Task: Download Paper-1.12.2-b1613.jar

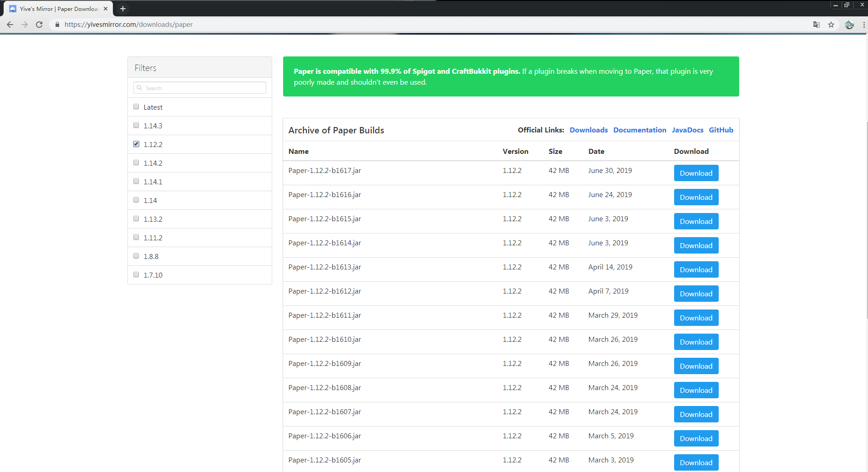Action: pos(696,269)
